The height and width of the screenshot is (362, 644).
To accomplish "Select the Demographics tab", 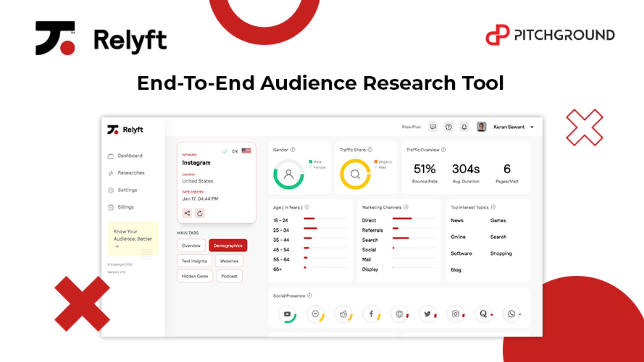I will coord(228,246).
